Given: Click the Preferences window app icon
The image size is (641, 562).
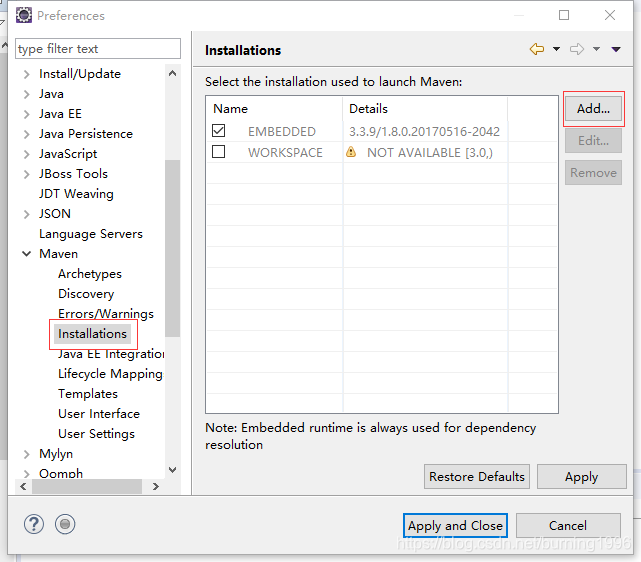Looking at the screenshot, I should (x=24, y=15).
